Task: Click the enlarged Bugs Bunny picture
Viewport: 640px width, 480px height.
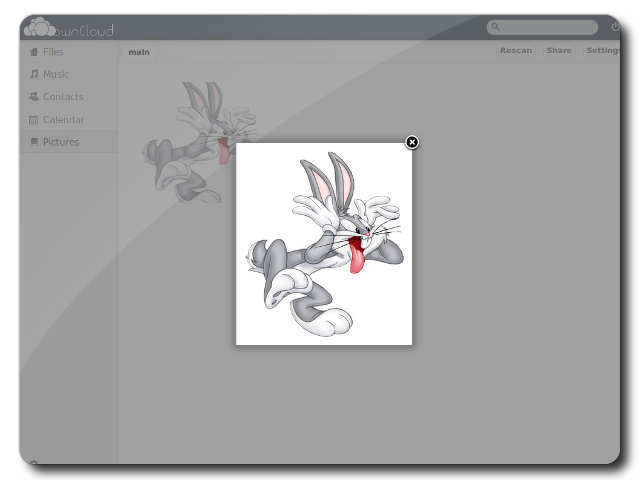Action: pyautogui.click(x=323, y=245)
